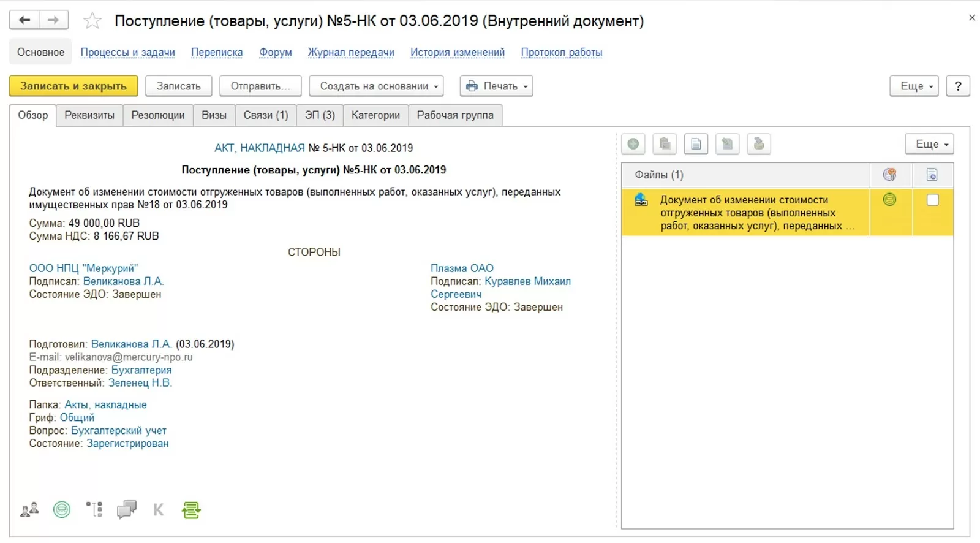
Task: Click the green plus add file icon
Action: click(633, 144)
